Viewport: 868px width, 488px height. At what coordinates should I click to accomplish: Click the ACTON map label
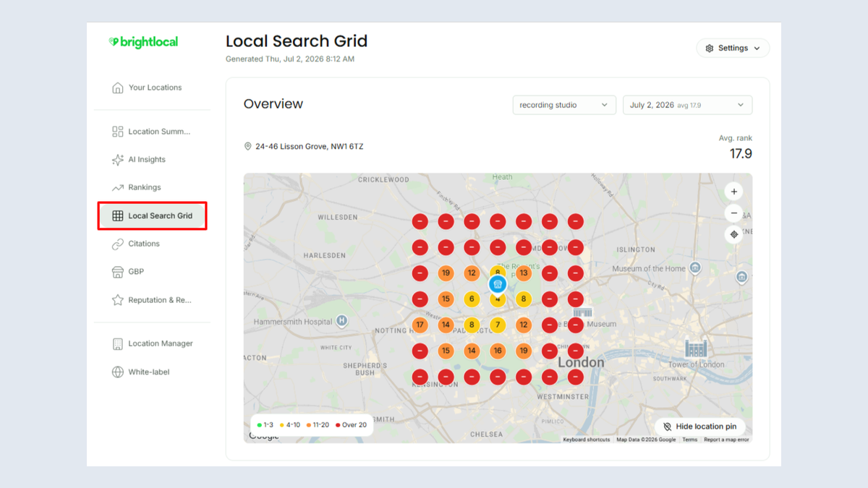255,358
